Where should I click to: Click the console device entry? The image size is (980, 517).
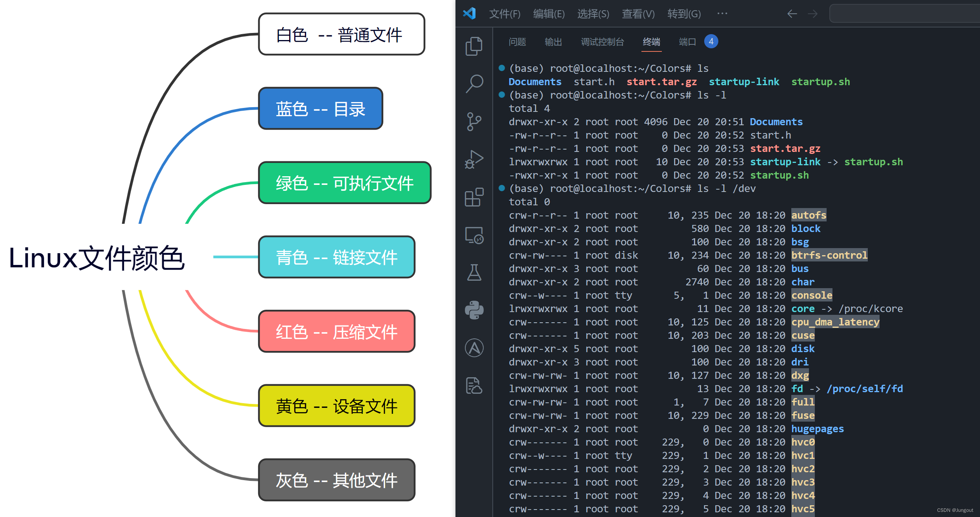click(812, 295)
